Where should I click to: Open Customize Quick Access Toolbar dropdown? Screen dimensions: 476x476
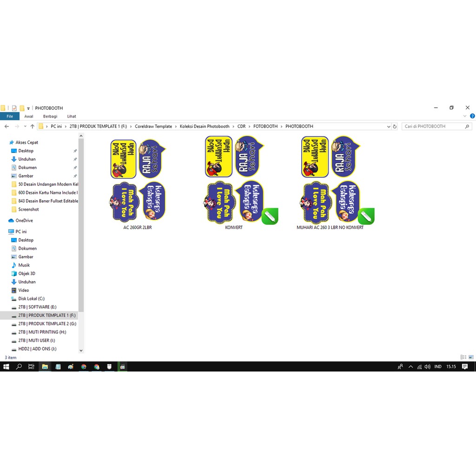pyautogui.click(x=28, y=108)
